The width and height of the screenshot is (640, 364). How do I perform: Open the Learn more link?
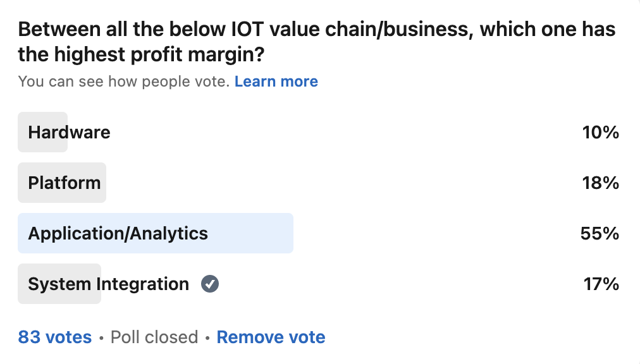click(276, 82)
